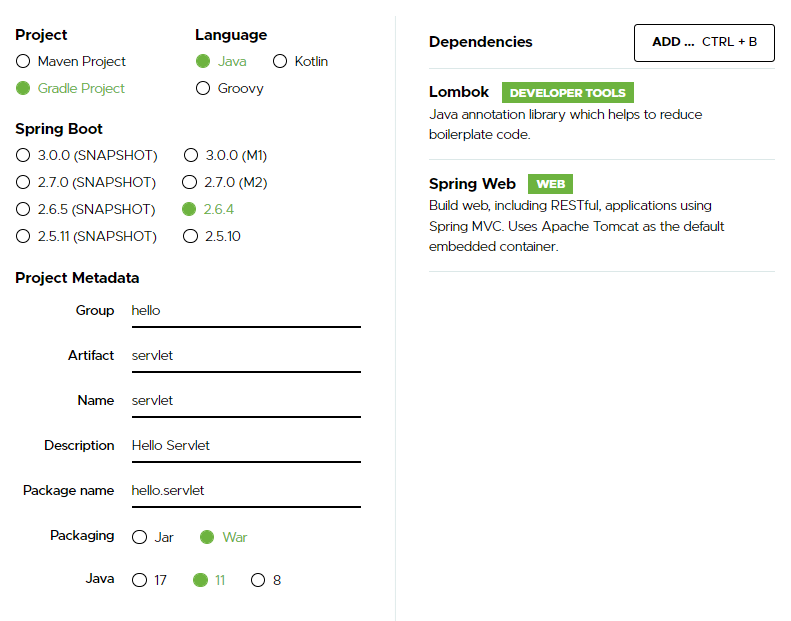Click the Packaging label
Image resolution: width=791 pixels, height=621 pixels.
tap(82, 536)
